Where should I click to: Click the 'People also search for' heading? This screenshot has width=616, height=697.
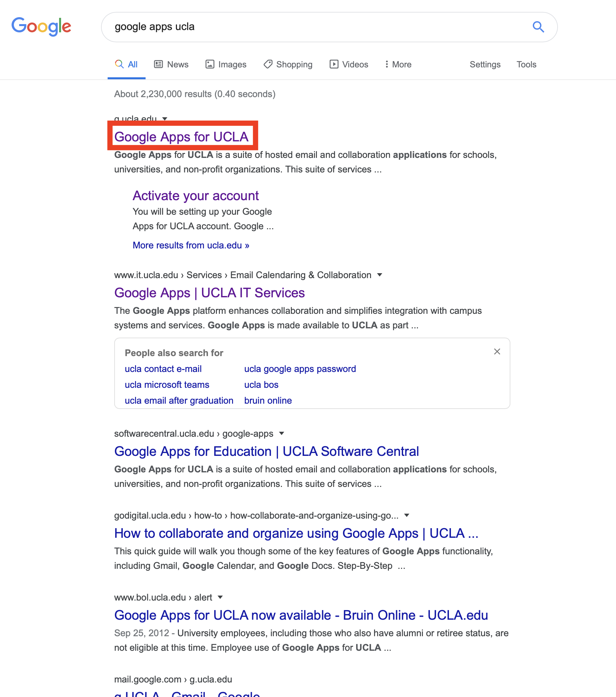pyautogui.click(x=174, y=353)
